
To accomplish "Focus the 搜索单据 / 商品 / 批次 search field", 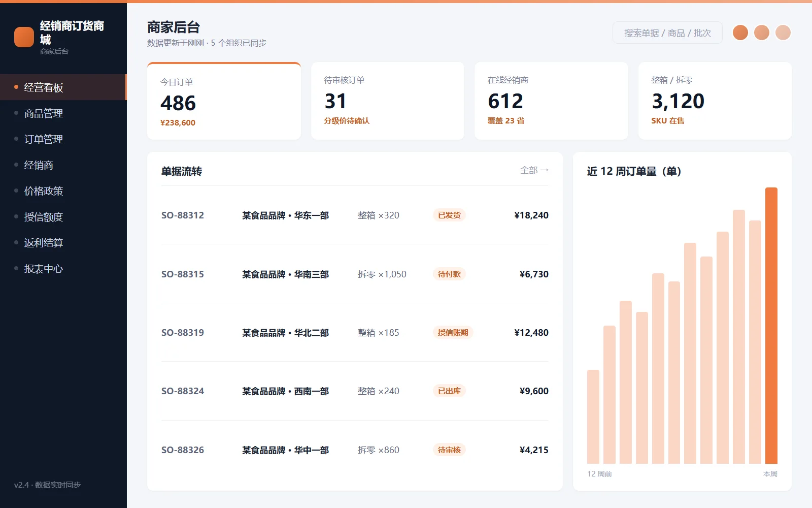I will [667, 33].
